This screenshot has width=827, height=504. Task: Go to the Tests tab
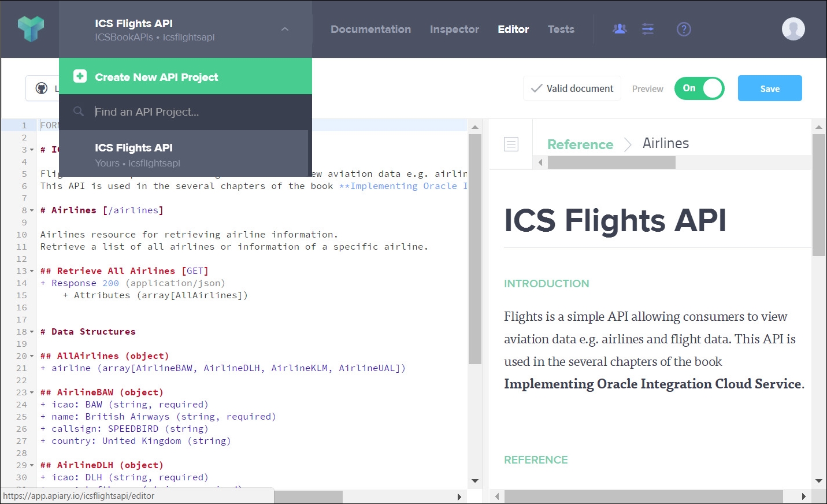tap(561, 29)
